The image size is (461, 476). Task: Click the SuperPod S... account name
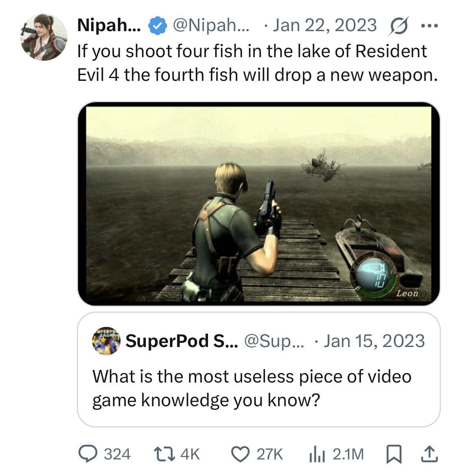tap(181, 341)
